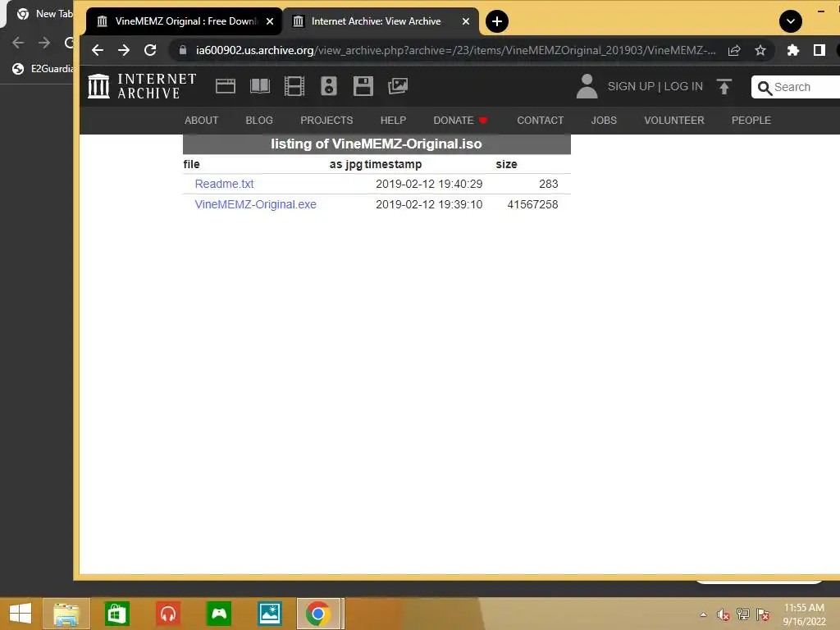Open the CONTACT menu link
Image resolution: width=840 pixels, height=630 pixels.
[x=540, y=121]
